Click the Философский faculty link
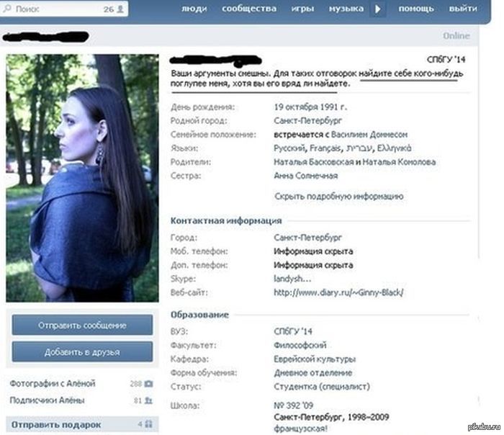This screenshot has height=435, width=504. point(300,345)
